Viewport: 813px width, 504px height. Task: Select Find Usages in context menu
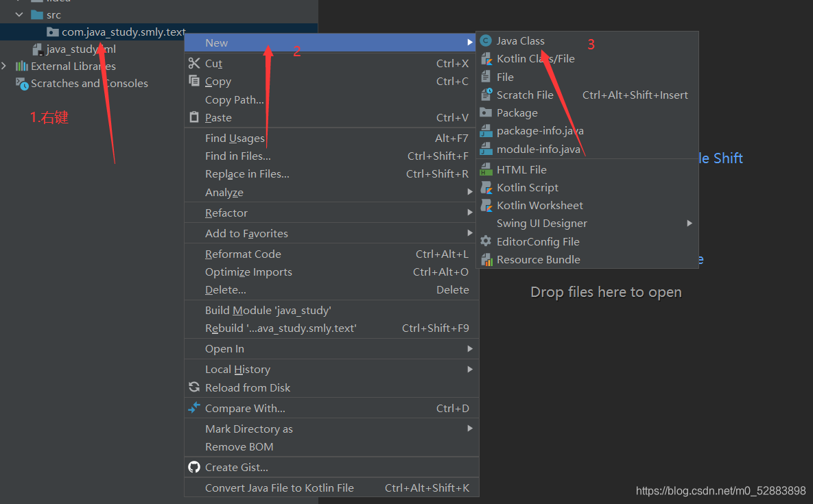(331, 138)
